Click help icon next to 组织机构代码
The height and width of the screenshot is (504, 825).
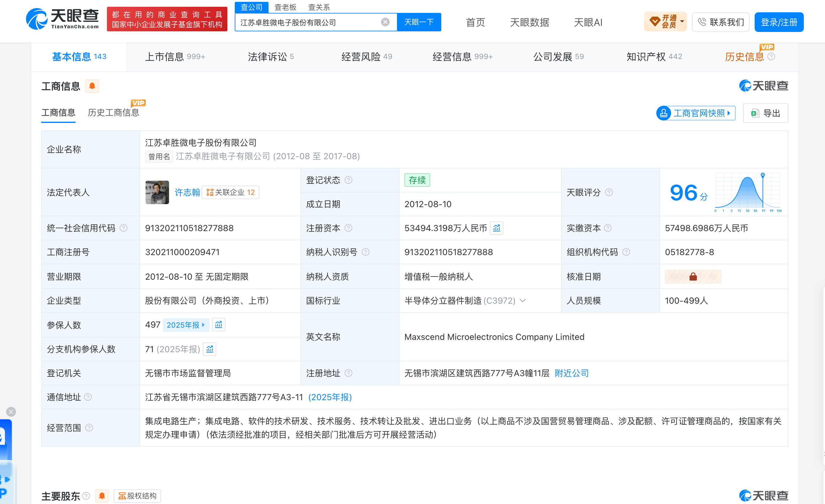point(626,252)
